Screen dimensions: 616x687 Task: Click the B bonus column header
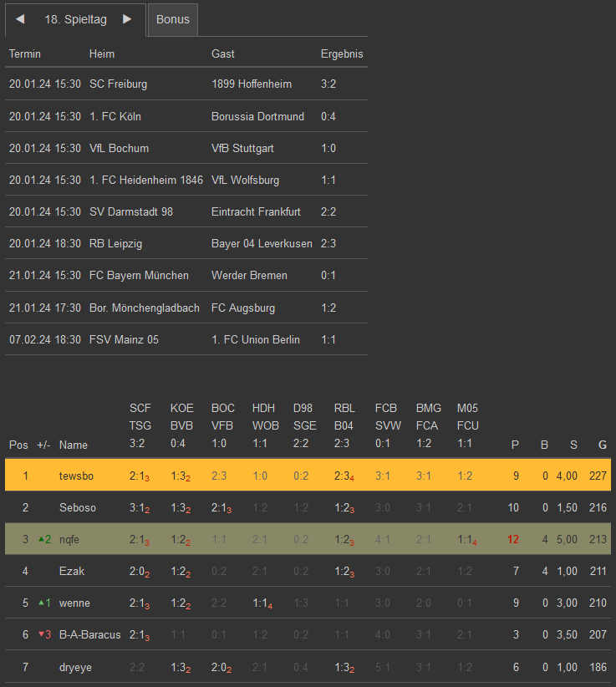(x=544, y=445)
